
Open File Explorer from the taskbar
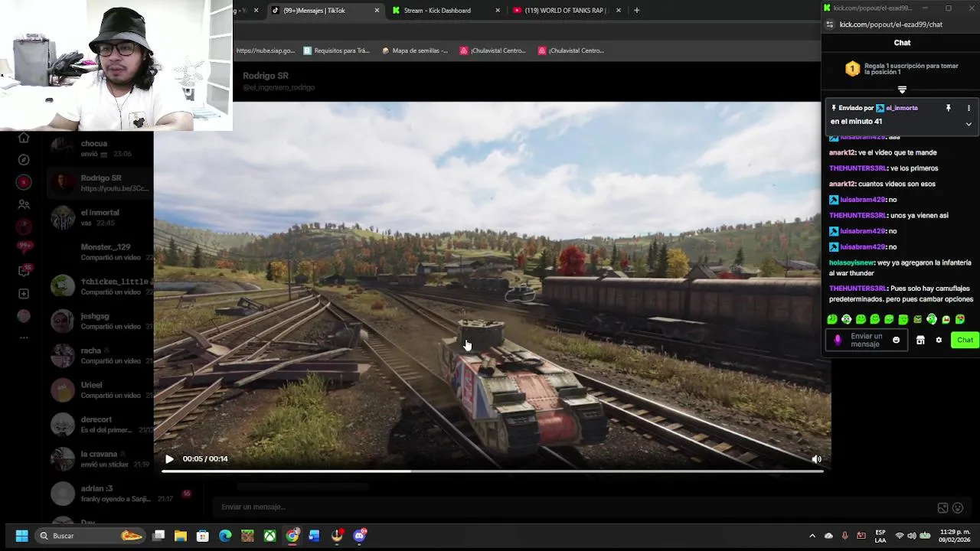click(181, 536)
